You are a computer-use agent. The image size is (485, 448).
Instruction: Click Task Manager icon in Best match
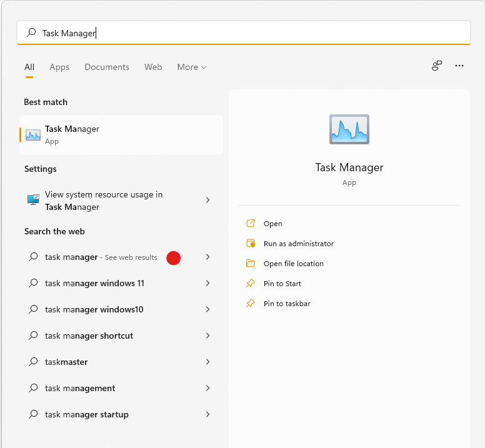33,135
